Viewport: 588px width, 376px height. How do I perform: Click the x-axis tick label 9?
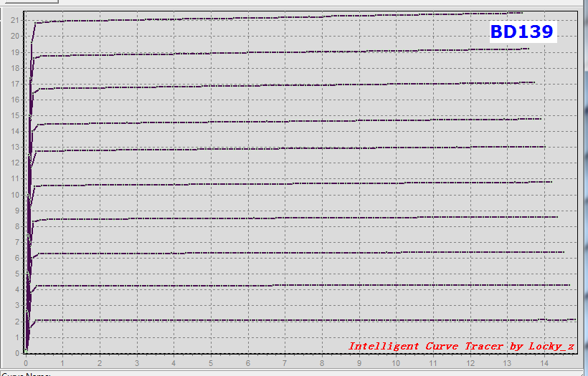359,363
